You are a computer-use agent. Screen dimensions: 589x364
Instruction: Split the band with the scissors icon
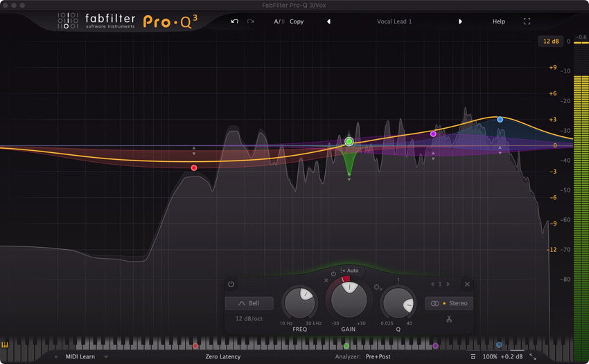click(449, 319)
